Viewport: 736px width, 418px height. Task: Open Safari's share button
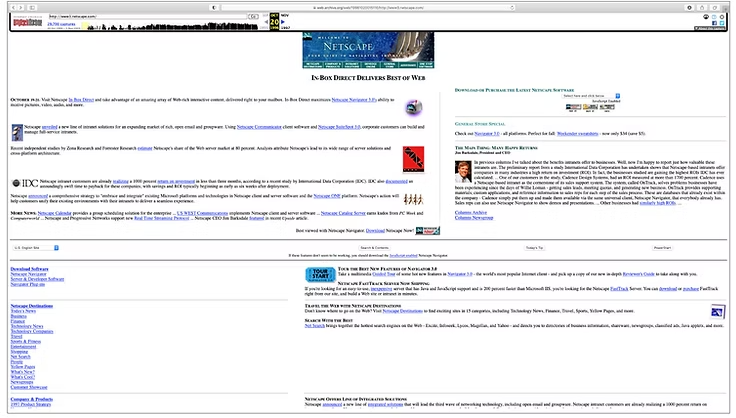coord(702,8)
